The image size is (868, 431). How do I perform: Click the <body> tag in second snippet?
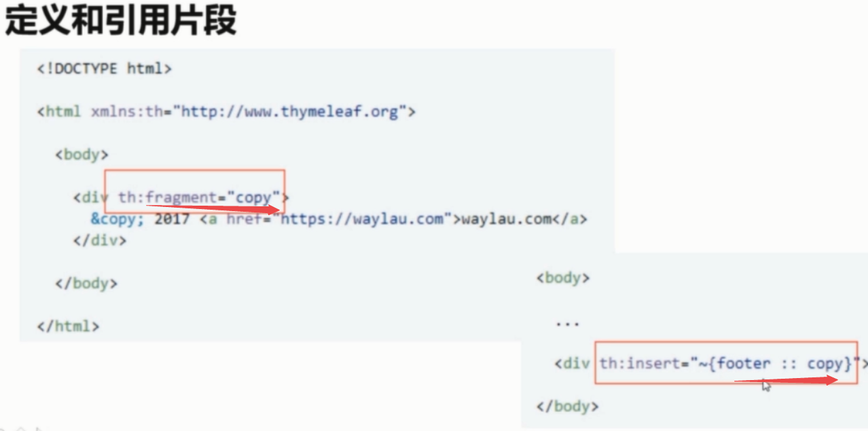click(563, 278)
